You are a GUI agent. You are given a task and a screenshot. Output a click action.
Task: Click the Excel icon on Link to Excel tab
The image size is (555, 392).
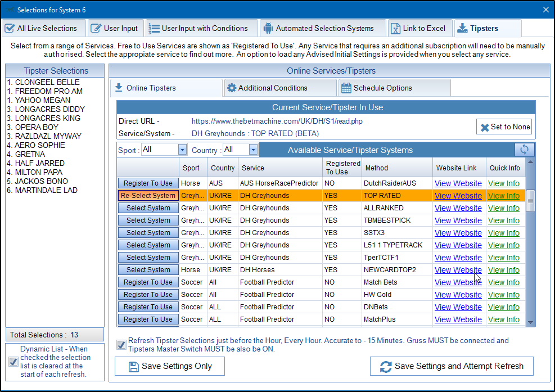click(396, 28)
